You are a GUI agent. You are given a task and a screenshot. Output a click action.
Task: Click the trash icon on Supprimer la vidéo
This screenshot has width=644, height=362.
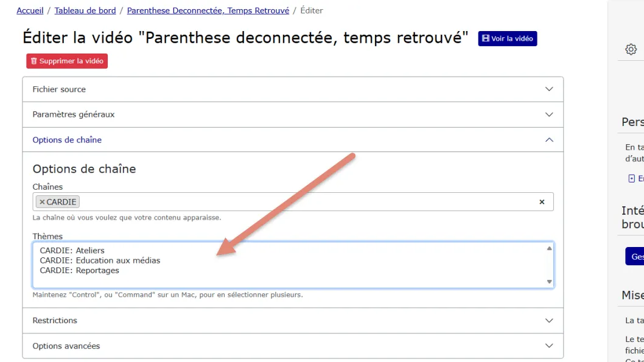(33, 61)
